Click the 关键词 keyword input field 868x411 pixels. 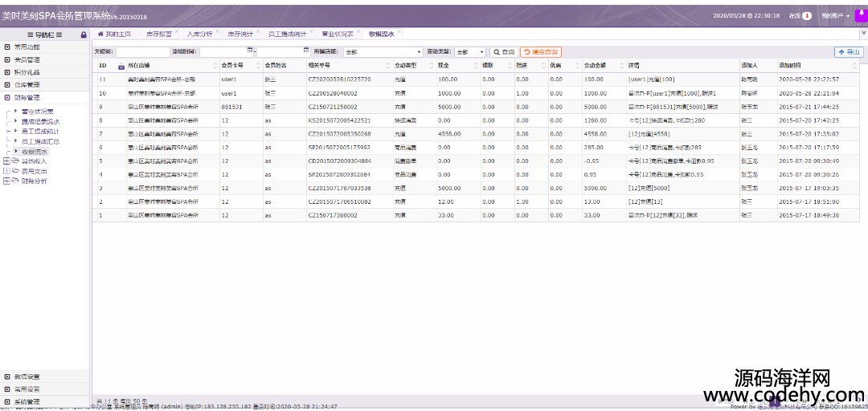pyautogui.click(x=142, y=51)
